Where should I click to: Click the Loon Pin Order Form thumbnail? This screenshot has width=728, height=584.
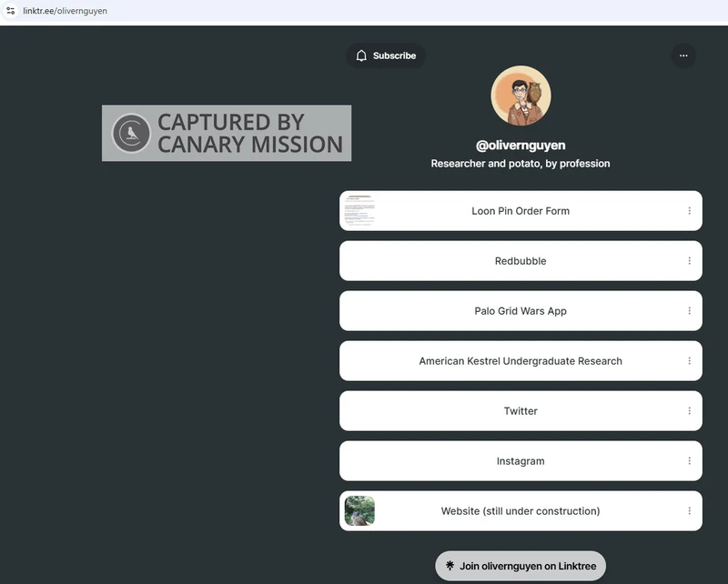tap(359, 211)
